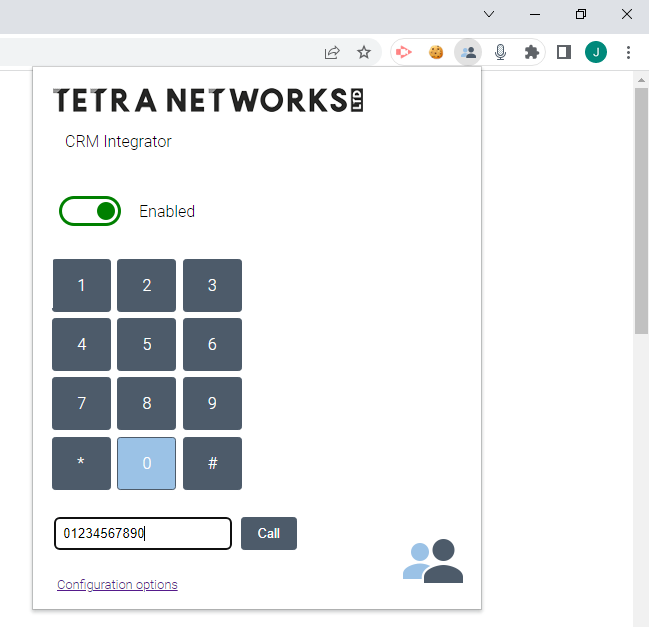
Task: Open the Configuration options link
Action: (117, 585)
